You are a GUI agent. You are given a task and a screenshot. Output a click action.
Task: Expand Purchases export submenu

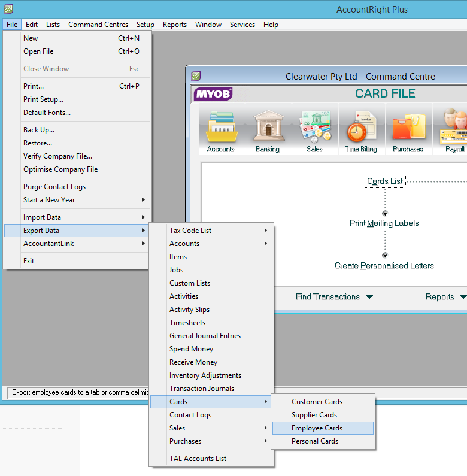(211, 441)
